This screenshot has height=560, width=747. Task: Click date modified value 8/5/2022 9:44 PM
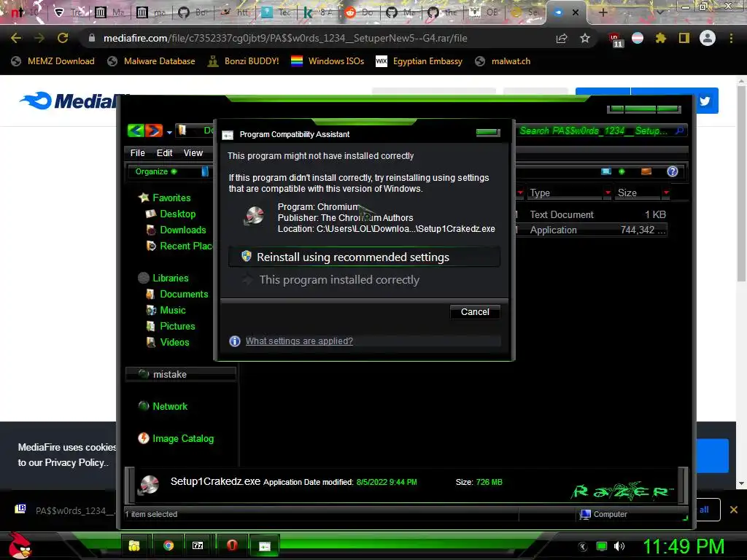point(387,482)
